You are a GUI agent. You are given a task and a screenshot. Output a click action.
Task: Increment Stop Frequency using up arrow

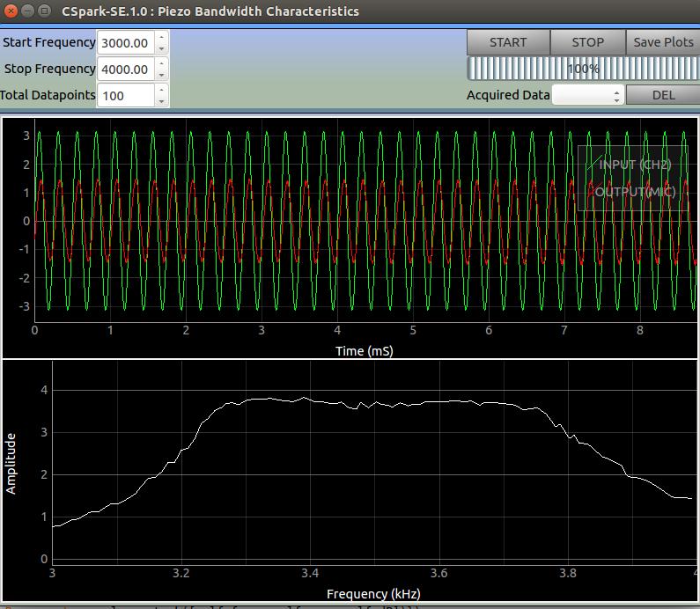pos(161,64)
